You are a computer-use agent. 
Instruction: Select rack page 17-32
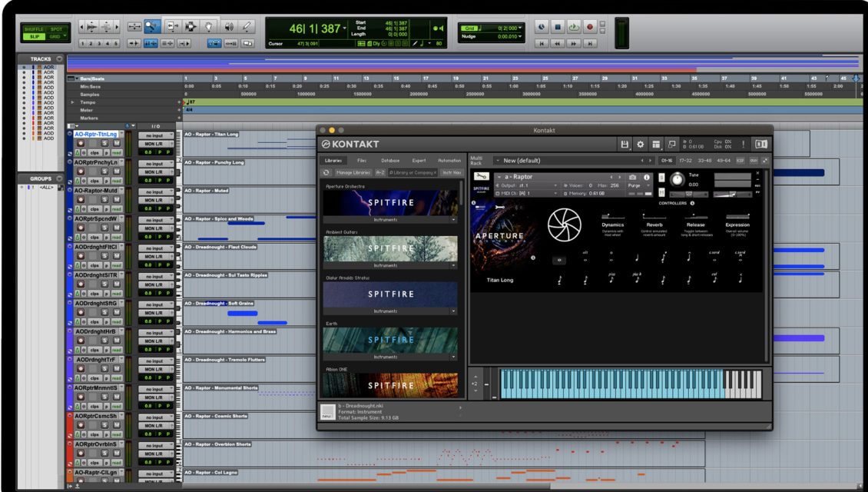pyautogui.click(x=685, y=161)
